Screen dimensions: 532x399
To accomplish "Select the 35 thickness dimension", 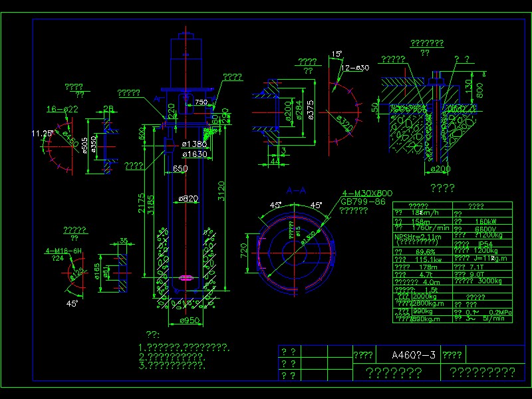I will pos(124,241).
